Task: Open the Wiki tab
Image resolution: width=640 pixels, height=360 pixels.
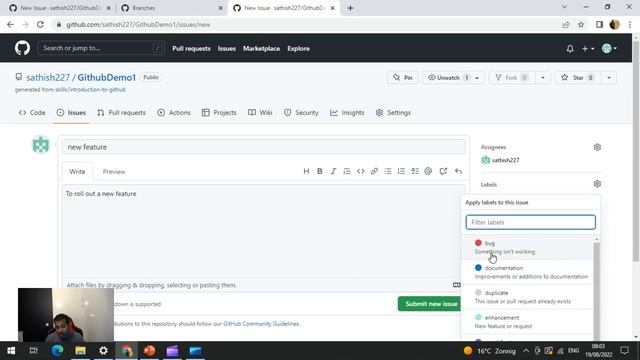Action: click(x=260, y=113)
